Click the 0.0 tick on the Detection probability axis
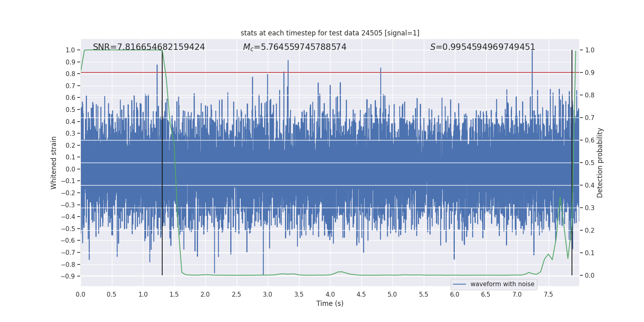Screen dimensions: 644x322 (x=590, y=276)
